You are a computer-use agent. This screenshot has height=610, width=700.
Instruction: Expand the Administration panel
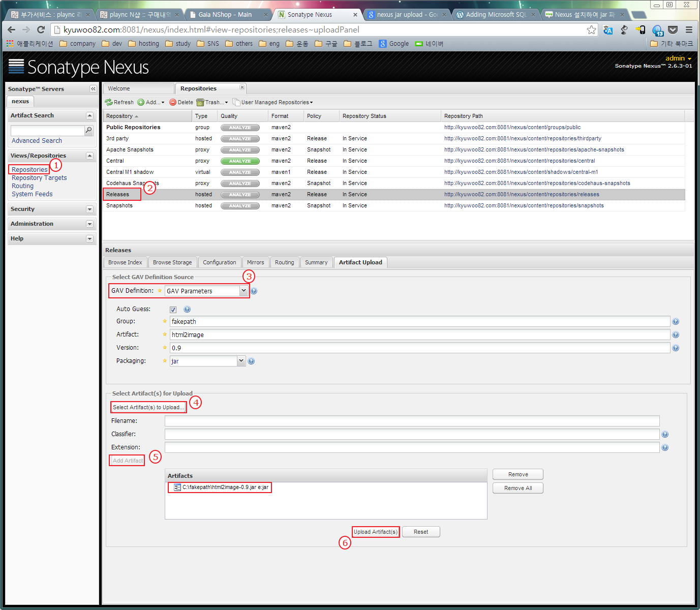coord(89,224)
